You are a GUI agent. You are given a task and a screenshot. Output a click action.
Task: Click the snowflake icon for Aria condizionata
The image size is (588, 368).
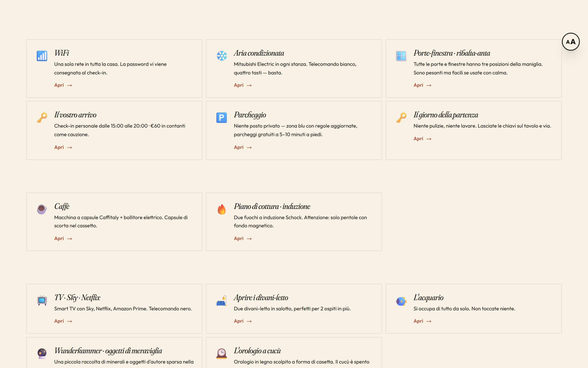(222, 56)
